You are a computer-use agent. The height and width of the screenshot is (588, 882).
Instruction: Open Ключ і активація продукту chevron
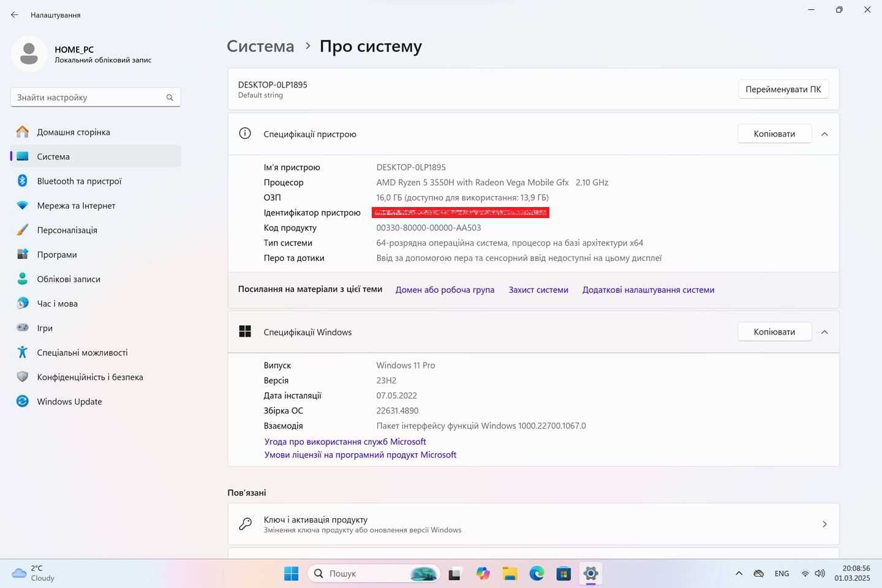[x=824, y=524]
